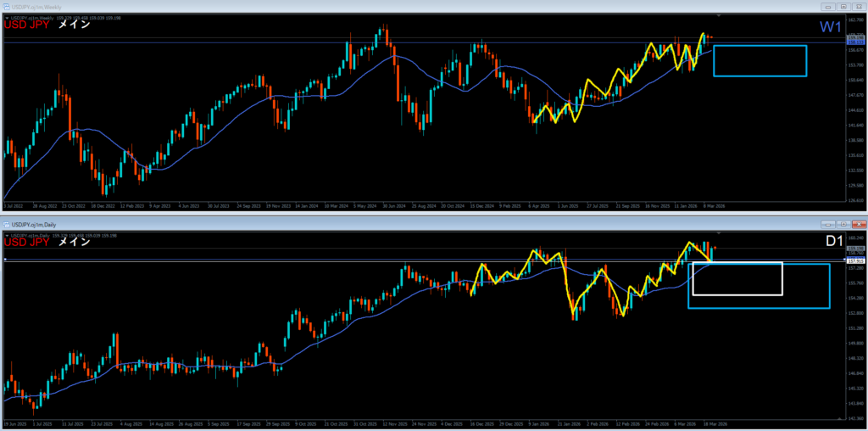Click the USDJPY Daily window icon

pos(8,224)
